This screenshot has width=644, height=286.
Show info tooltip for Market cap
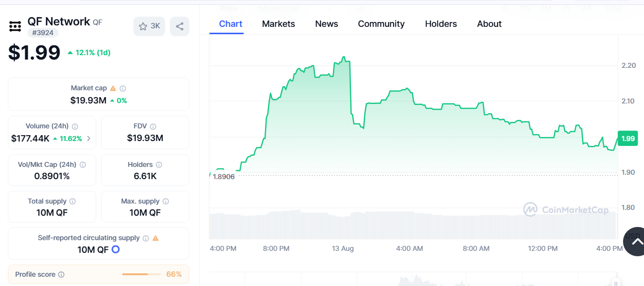[x=123, y=88]
